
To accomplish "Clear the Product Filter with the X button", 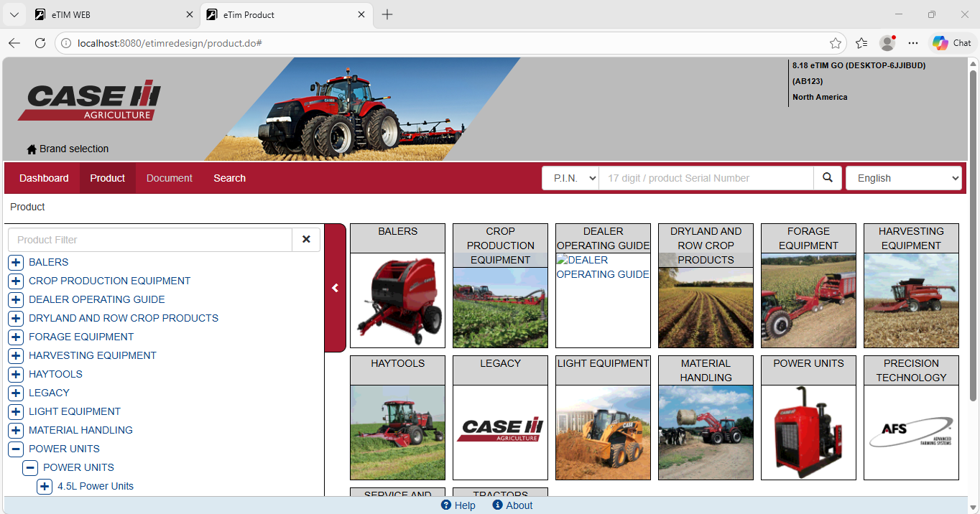I will 306,240.
